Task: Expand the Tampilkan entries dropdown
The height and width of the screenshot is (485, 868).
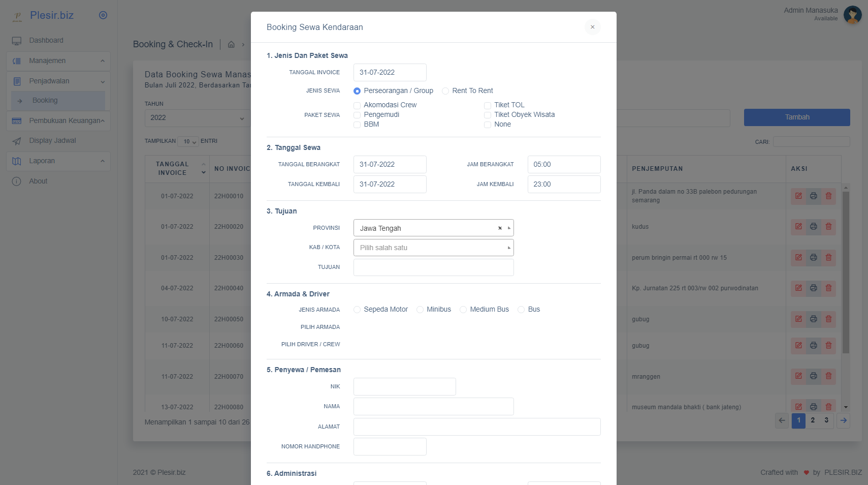Action: pyautogui.click(x=188, y=141)
